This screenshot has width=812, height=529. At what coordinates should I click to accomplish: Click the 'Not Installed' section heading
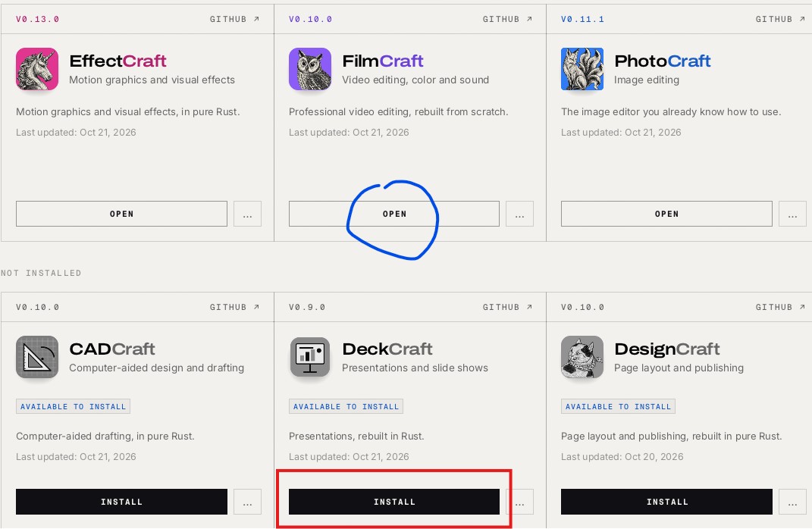pos(41,273)
